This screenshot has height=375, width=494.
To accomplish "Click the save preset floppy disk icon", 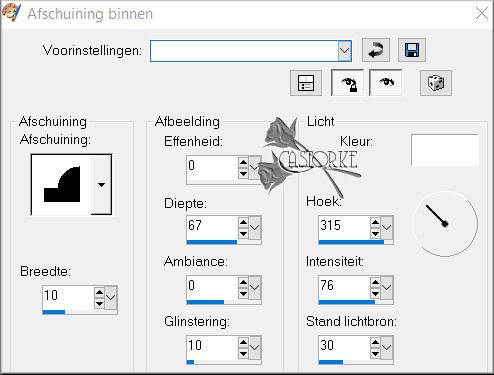I will pyautogui.click(x=412, y=50).
